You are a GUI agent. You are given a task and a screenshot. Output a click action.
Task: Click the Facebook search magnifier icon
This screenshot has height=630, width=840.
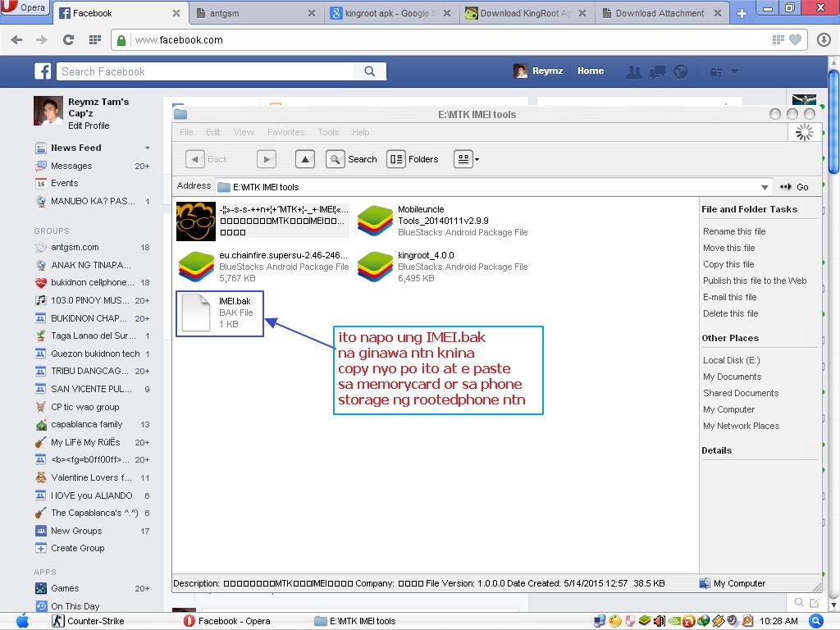(x=370, y=71)
